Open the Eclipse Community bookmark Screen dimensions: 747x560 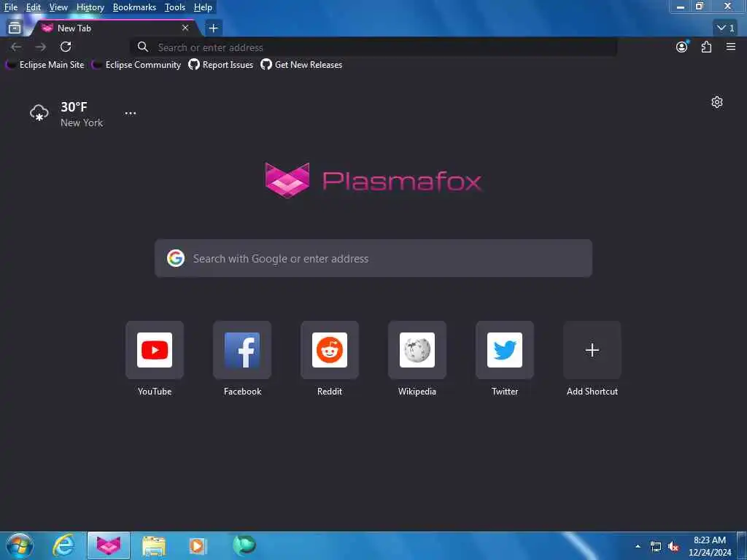pyautogui.click(x=136, y=65)
